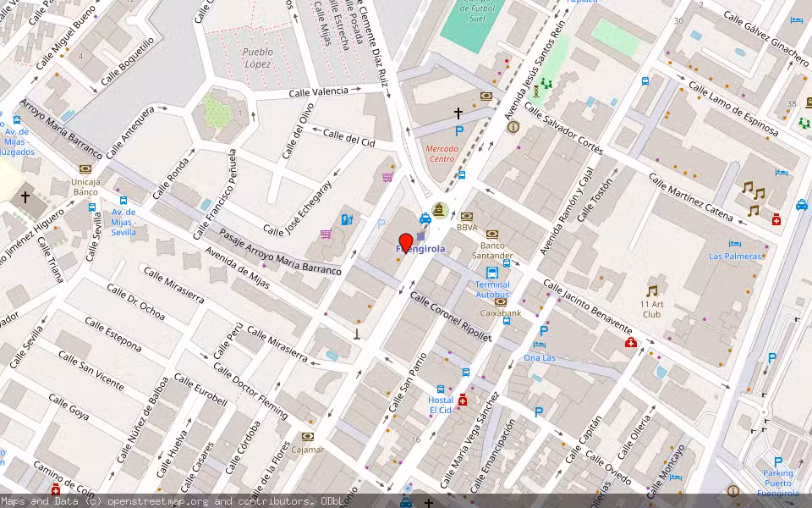812x508 pixels.
Task: Click the Campo de Fútbol Suel label
Action: 477,9
